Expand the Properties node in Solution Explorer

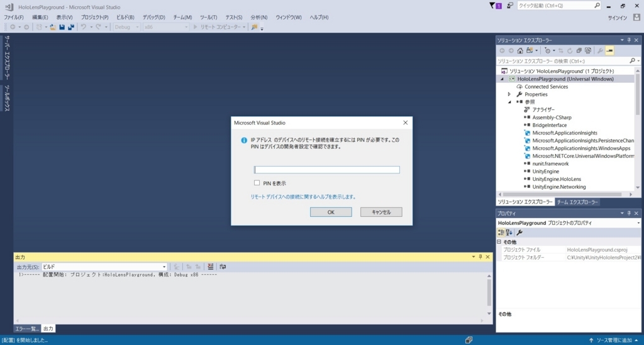coord(509,94)
